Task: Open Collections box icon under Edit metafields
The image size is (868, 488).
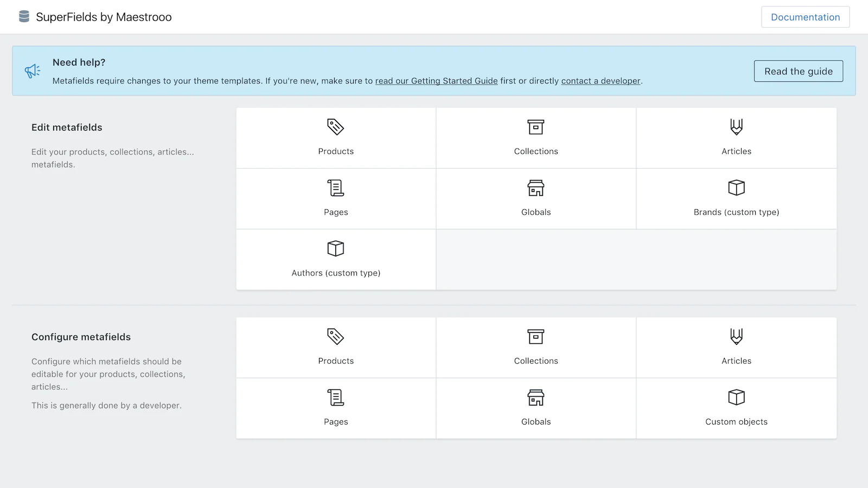Action: click(536, 127)
